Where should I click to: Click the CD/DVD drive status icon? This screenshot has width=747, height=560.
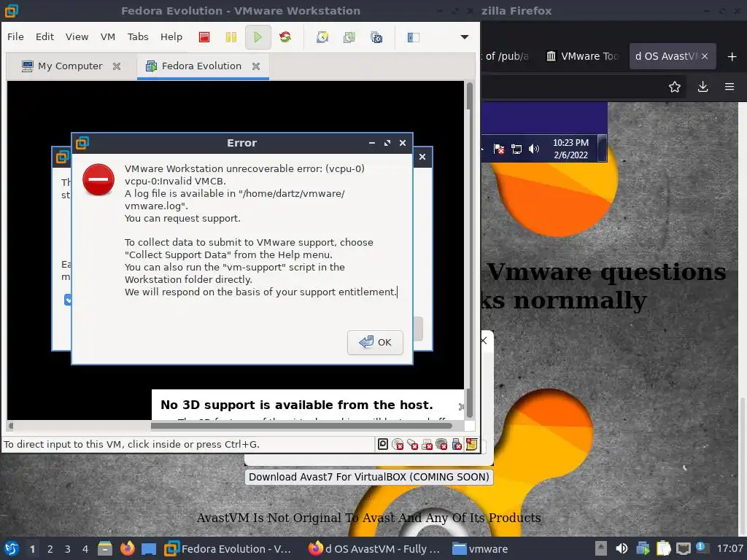point(398,444)
